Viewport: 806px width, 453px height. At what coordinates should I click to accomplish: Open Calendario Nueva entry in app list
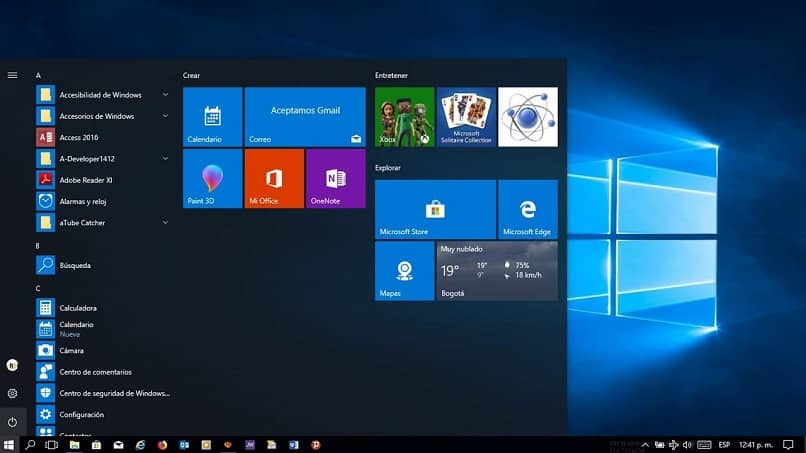103,329
